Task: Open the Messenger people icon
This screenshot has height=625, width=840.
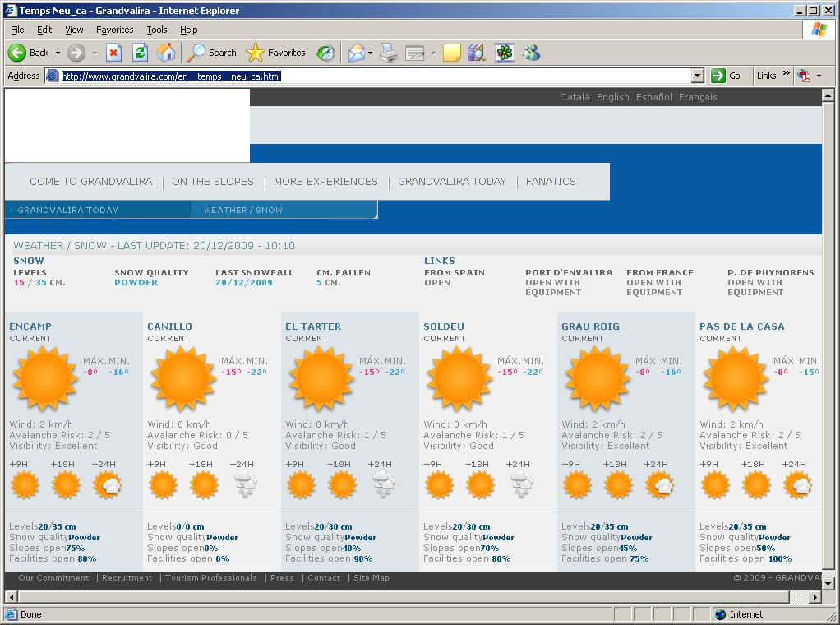Action: (532, 53)
